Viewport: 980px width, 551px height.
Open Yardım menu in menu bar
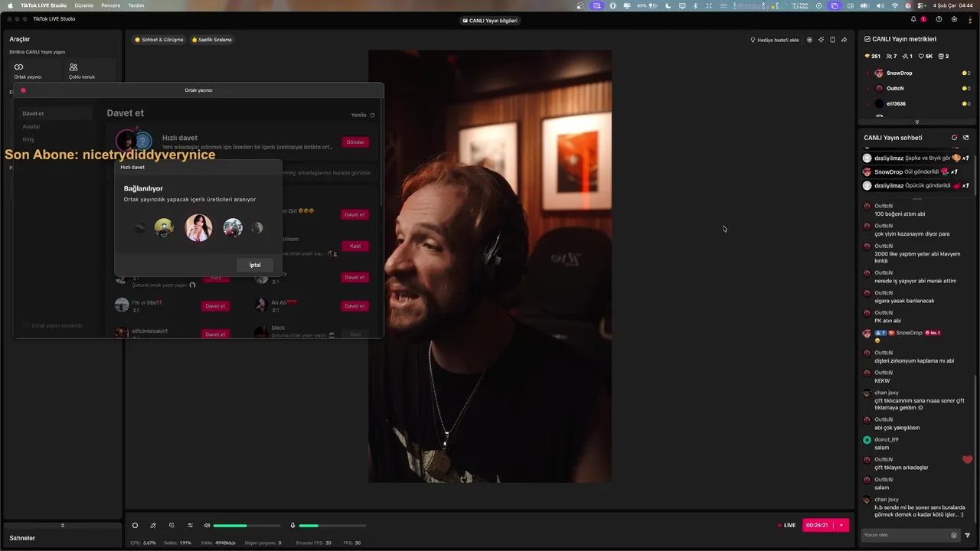point(136,5)
